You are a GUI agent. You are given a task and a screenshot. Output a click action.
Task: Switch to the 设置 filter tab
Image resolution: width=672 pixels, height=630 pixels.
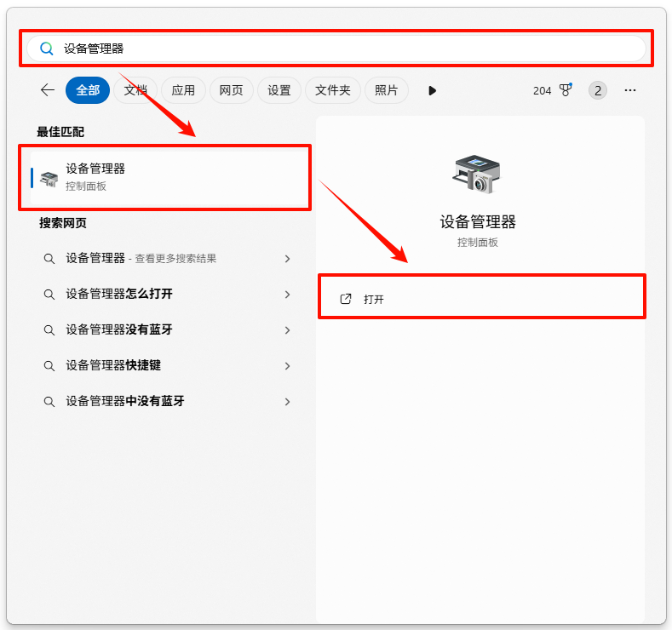279,90
